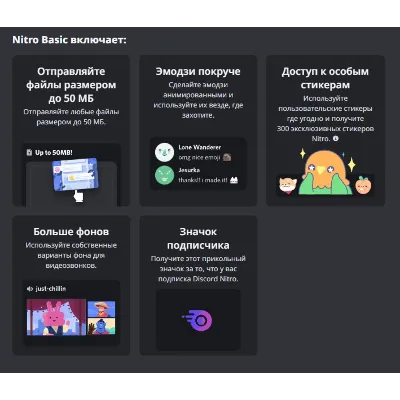Click Lone Wanderer's avatar
Screen dimensions: 400x400
[x=164, y=152]
